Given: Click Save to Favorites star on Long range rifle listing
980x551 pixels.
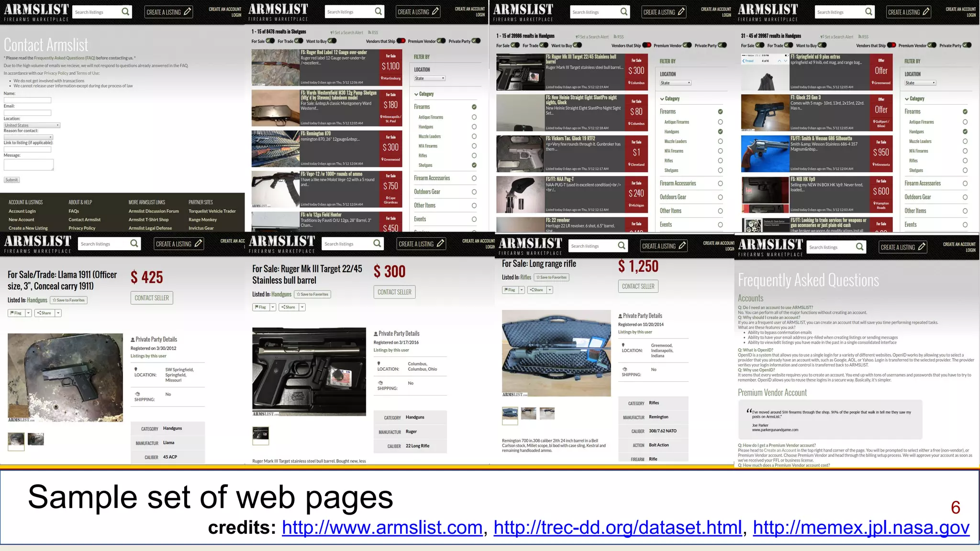Looking at the screenshot, I should (x=552, y=277).
